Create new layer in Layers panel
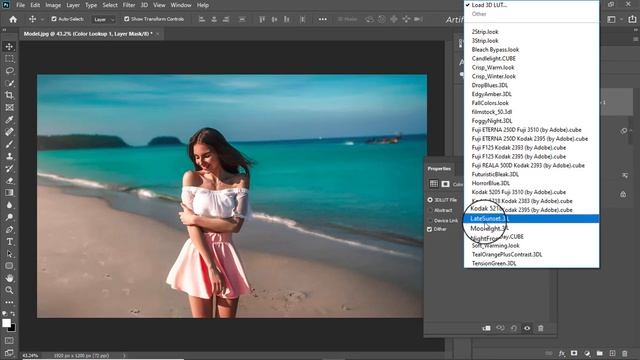 click(612, 353)
